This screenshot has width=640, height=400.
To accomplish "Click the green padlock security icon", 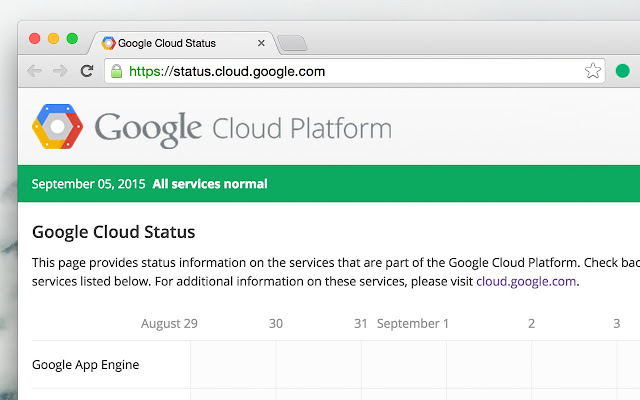I will pyautogui.click(x=116, y=71).
